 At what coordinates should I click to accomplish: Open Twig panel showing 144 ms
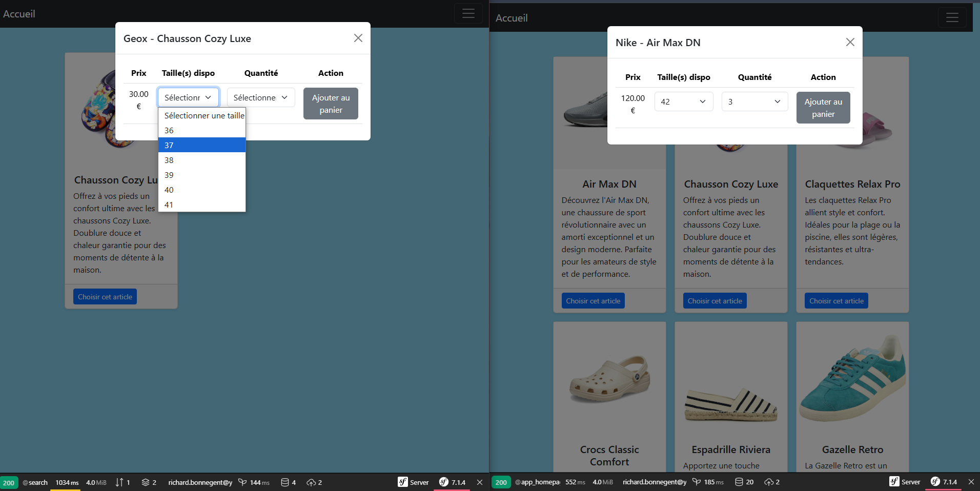point(254,482)
